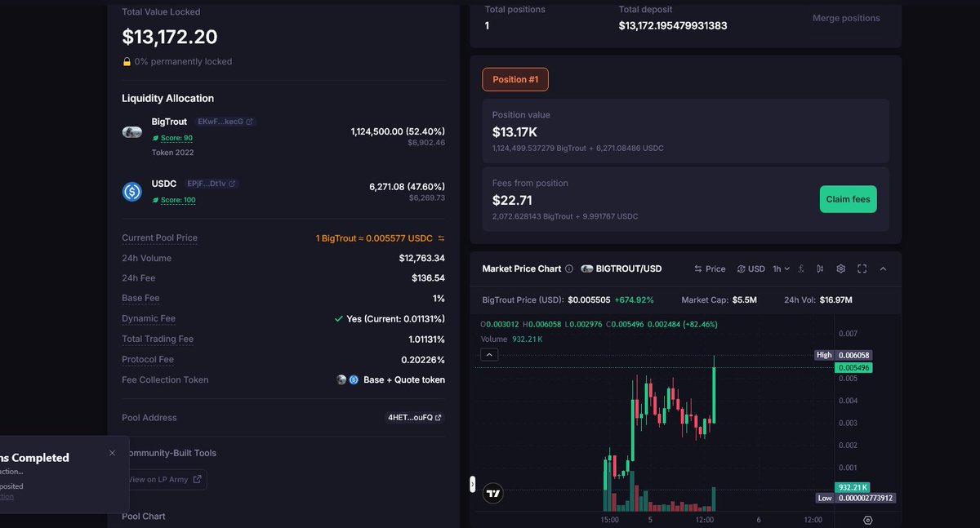980x528 pixels.
Task: Open pool address 4HET...ouFQ link
Action: [x=415, y=418]
